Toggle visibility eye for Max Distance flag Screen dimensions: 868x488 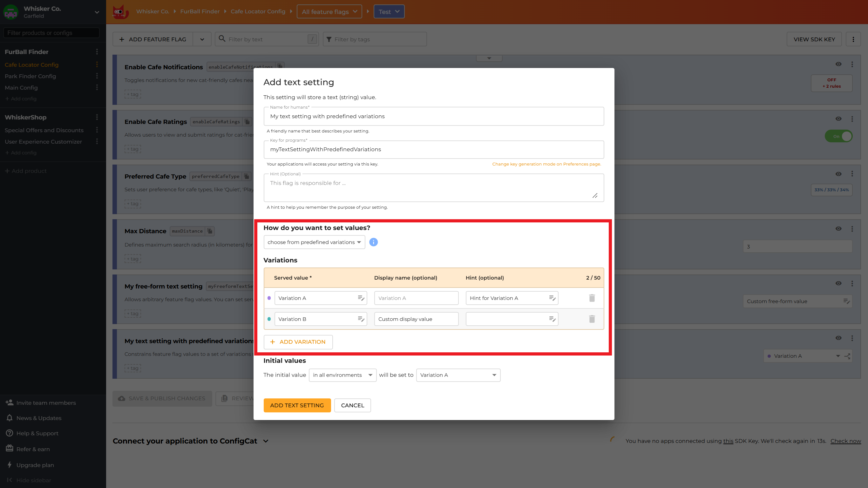click(838, 228)
